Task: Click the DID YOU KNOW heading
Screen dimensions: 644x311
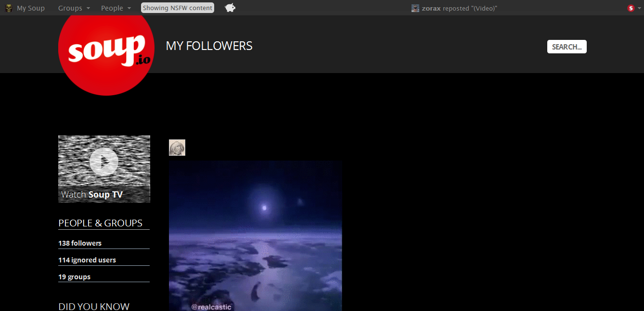Action: pos(94,307)
